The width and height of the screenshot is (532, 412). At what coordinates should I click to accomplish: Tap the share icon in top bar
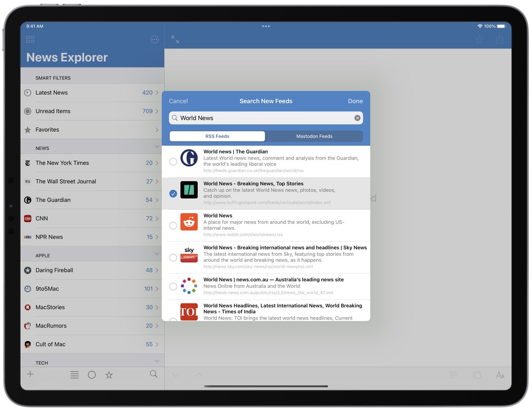(500, 39)
